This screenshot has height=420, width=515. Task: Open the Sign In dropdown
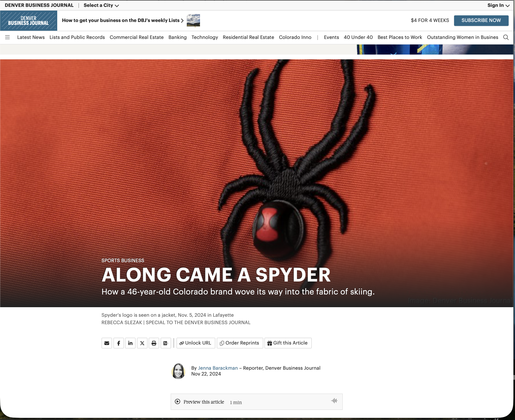click(498, 5)
